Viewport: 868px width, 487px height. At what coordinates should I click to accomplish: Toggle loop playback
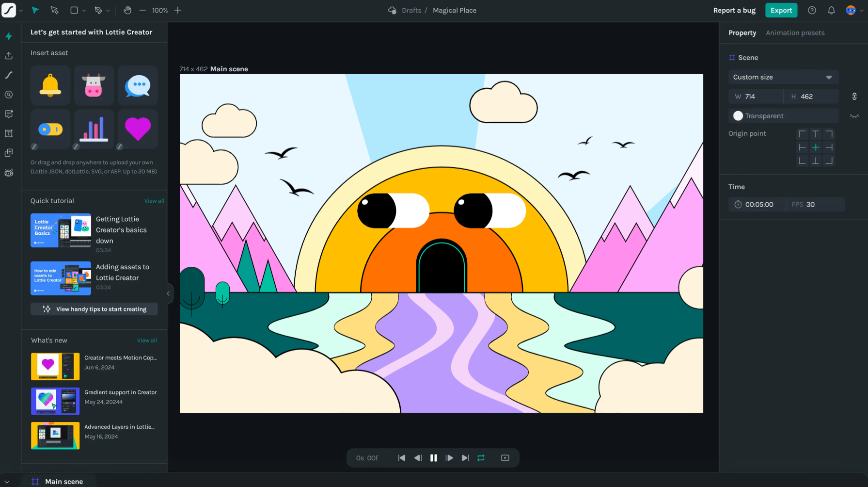pos(481,458)
